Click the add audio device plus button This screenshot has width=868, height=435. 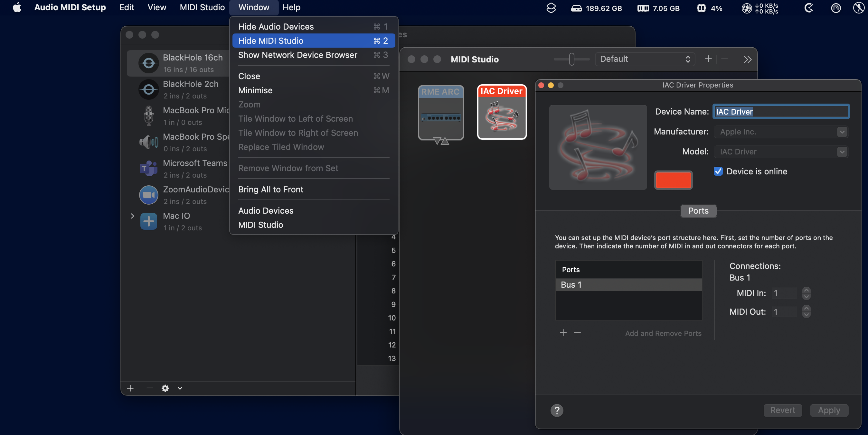(130, 388)
